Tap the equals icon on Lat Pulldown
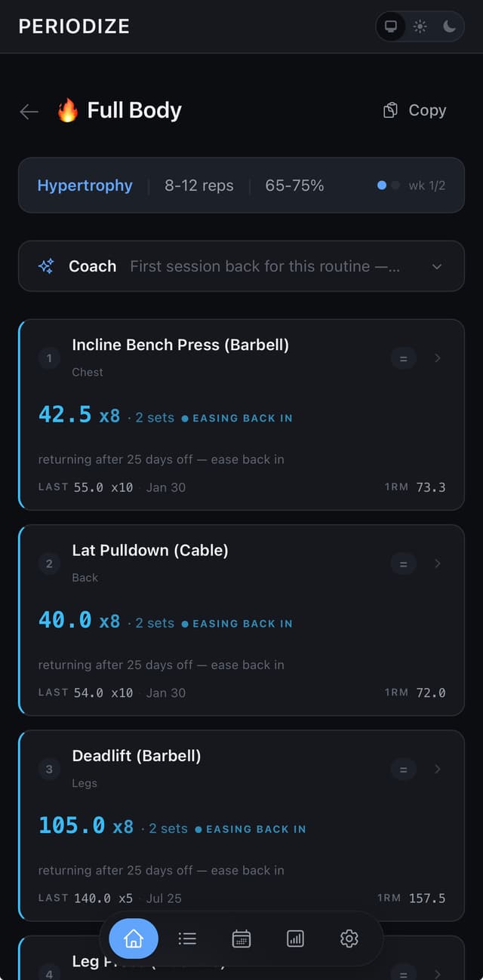Viewport: 483px width, 980px height. point(403,564)
